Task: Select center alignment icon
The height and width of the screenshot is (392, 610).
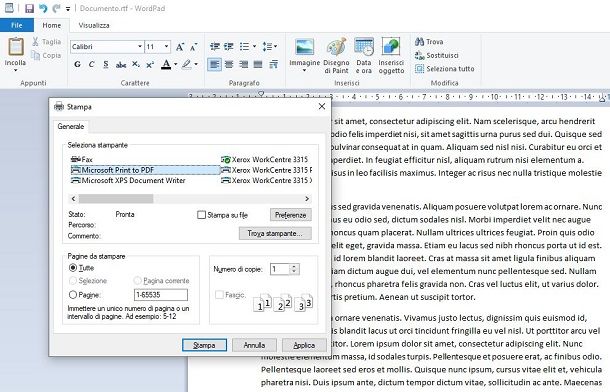Action: pos(229,64)
